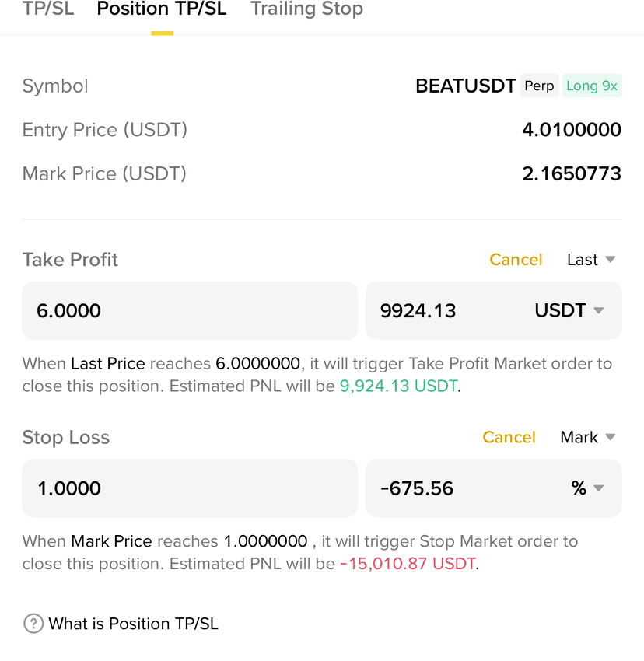Cancel the Stop Loss order
This screenshot has width=644, height=661.
[509, 438]
